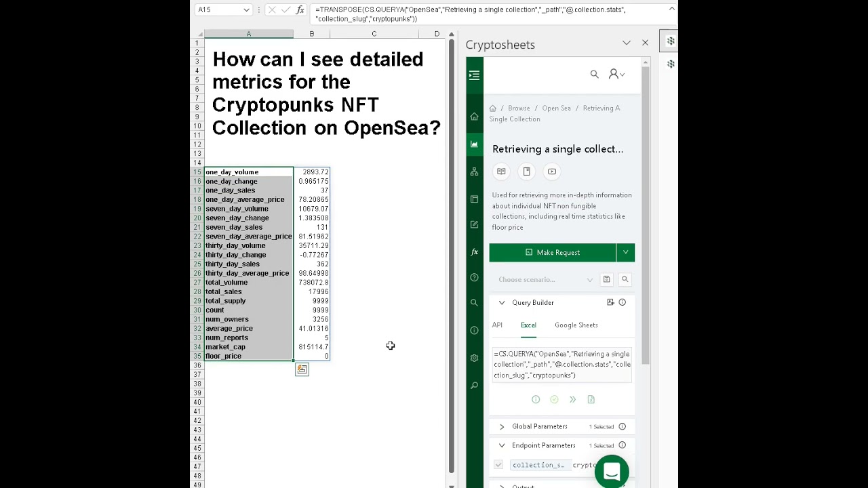
Task: Open the live chat bubble
Action: click(612, 471)
